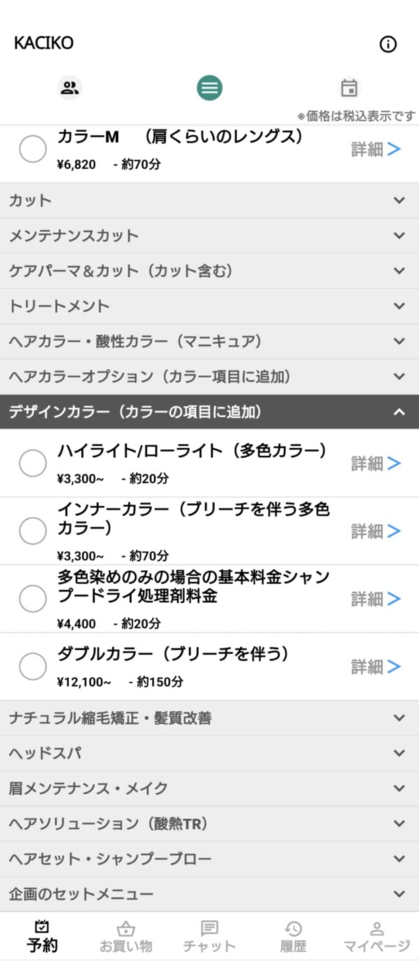Select the 多色染めのみの場合の基本料金 radio button

point(33,599)
